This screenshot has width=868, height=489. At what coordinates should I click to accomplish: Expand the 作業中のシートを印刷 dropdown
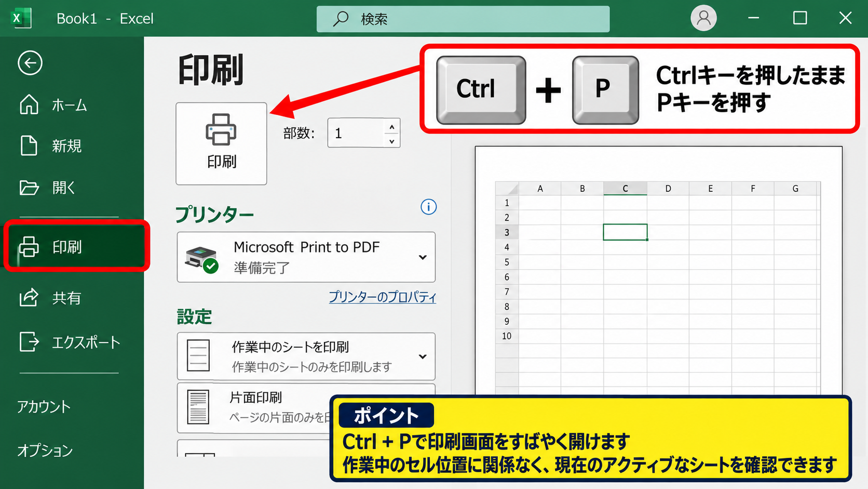coord(306,356)
